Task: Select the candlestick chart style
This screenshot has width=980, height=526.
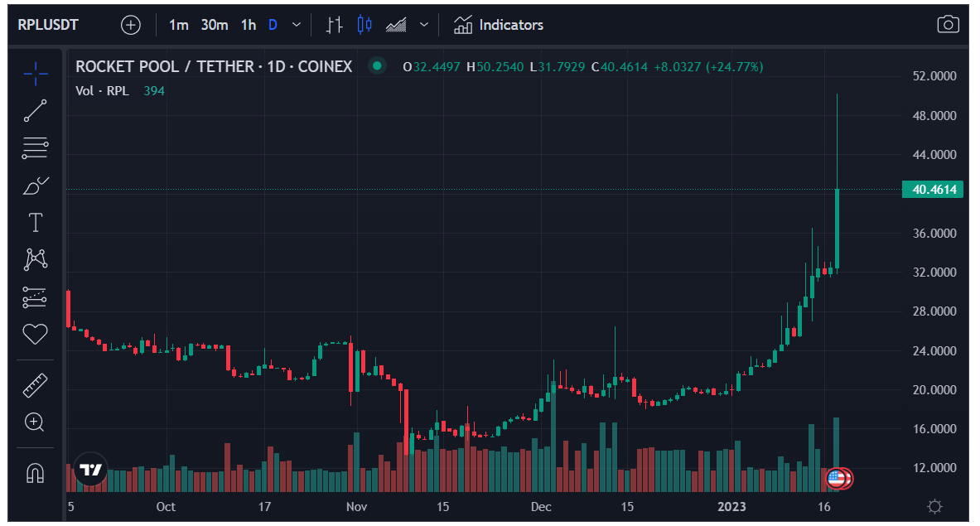Action: [x=364, y=25]
